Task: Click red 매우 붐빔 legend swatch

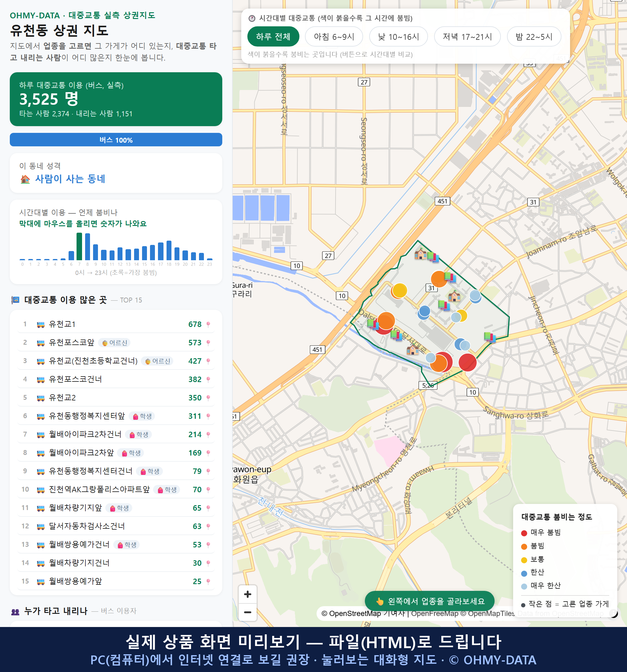Action: [524, 533]
